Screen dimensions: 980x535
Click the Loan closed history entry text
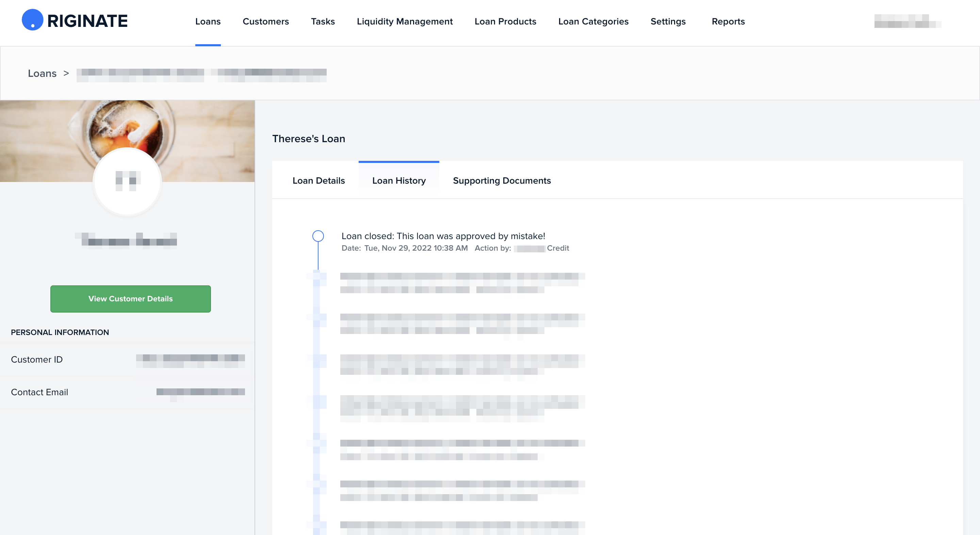[443, 236]
